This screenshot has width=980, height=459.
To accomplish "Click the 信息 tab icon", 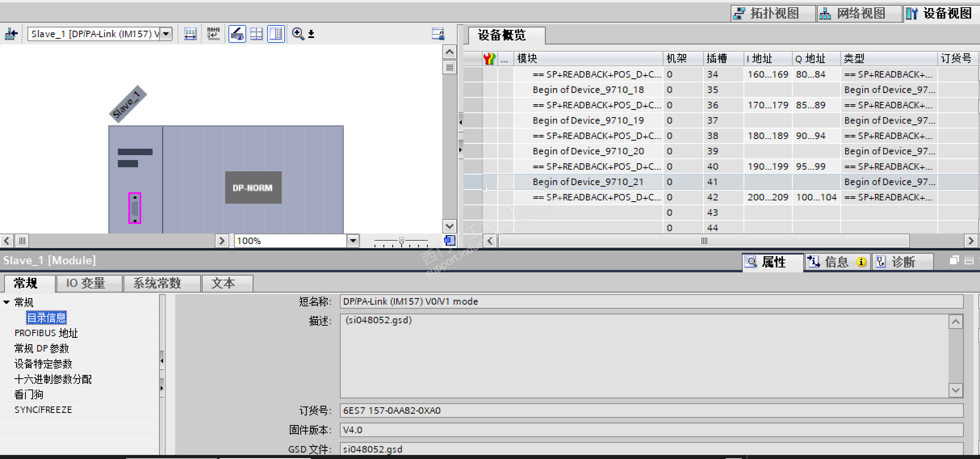I will (813, 262).
